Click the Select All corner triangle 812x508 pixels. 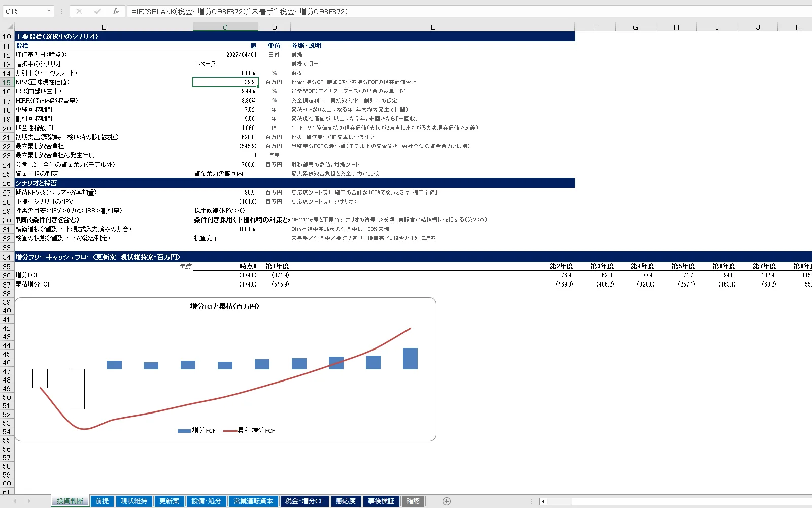10,27
